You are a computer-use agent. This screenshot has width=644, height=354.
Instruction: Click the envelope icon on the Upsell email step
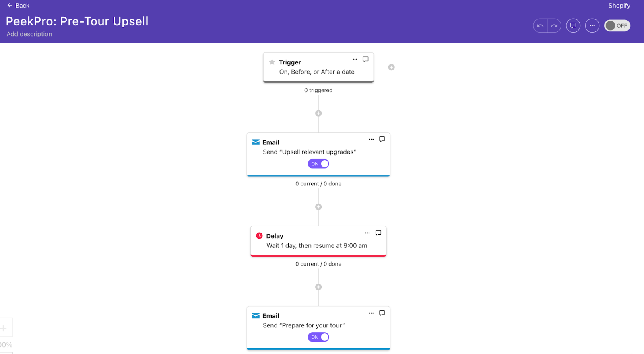click(x=255, y=142)
